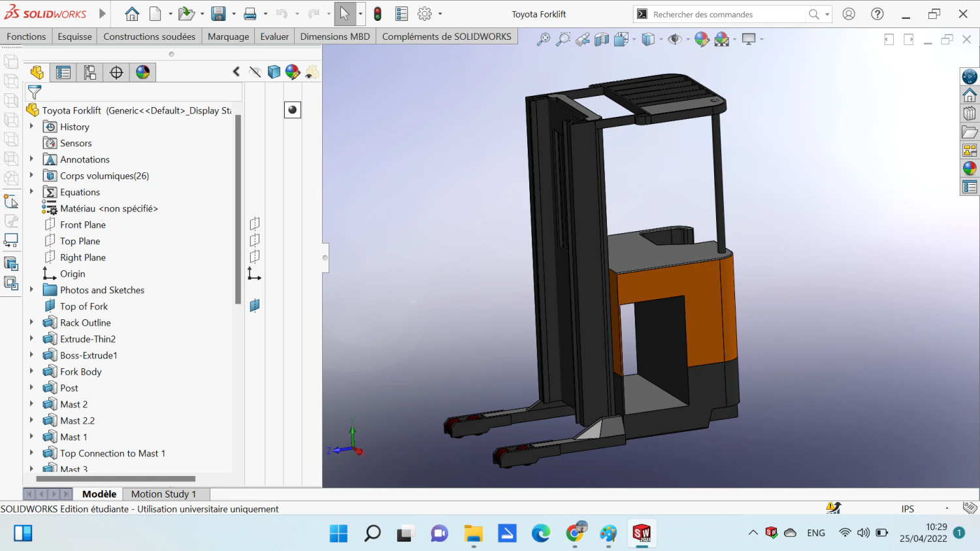
Task: Switch to Motion Study 1 tab
Action: (x=163, y=494)
